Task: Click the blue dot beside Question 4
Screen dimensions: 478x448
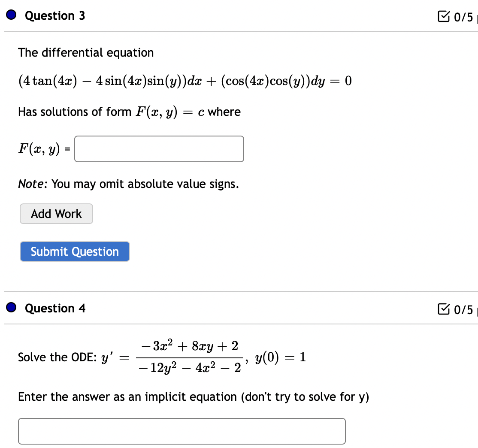Action: coord(12,308)
